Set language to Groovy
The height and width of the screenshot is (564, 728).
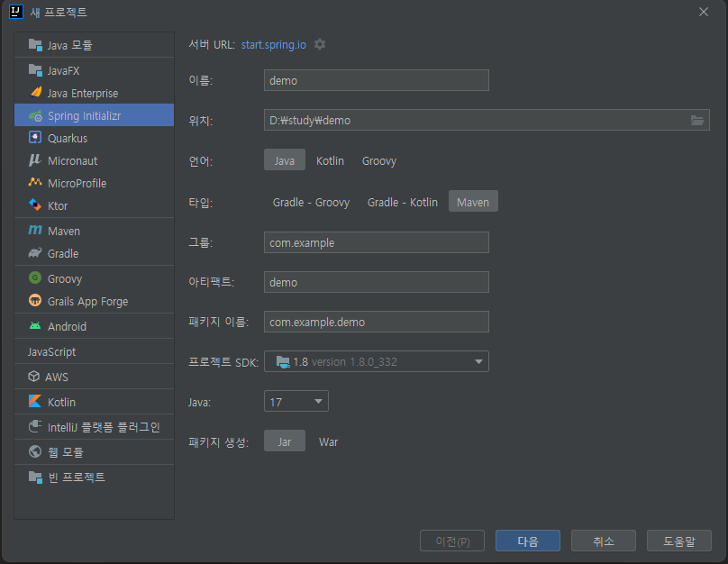tap(379, 160)
